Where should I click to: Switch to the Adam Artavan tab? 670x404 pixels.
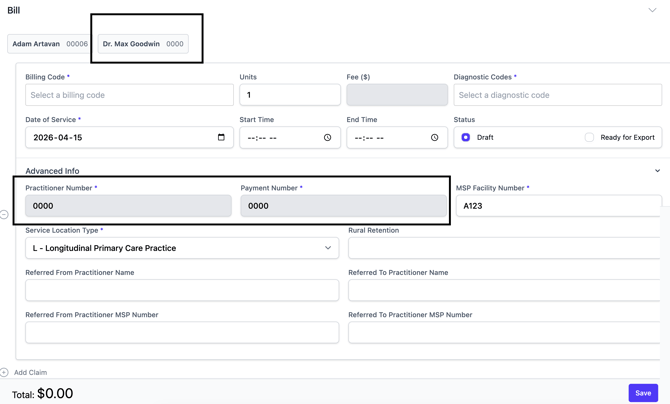pos(49,44)
